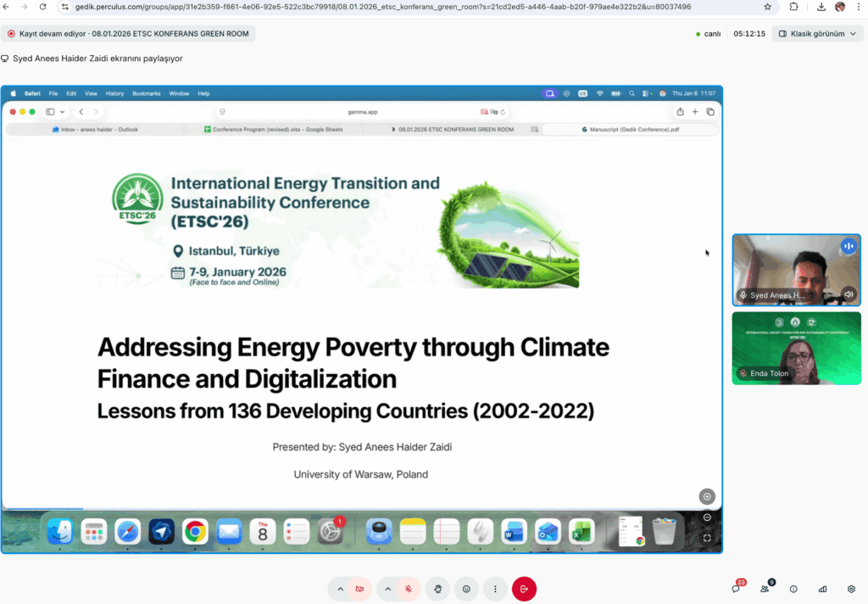Expand the camera options chevron
This screenshot has width=868, height=604.
[340, 589]
